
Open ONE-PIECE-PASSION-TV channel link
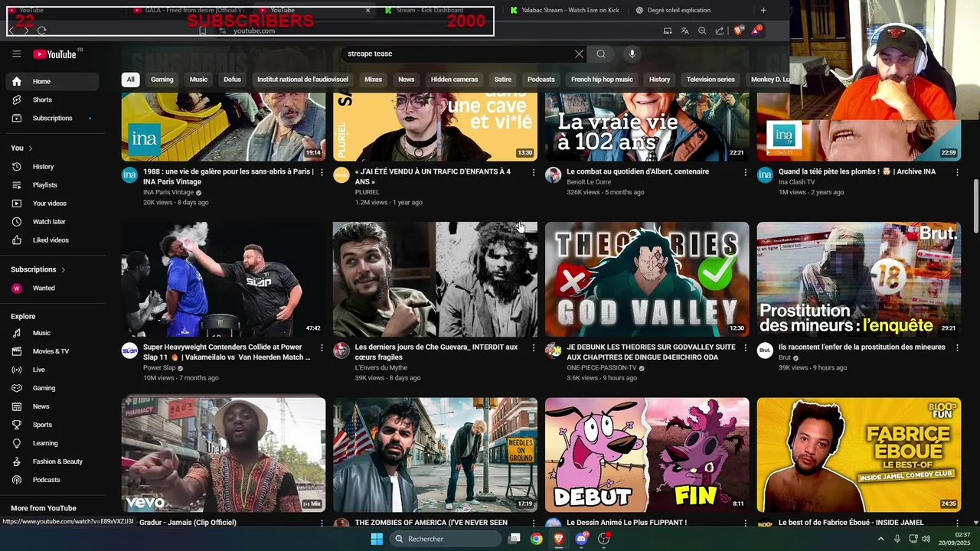pyautogui.click(x=604, y=368)
